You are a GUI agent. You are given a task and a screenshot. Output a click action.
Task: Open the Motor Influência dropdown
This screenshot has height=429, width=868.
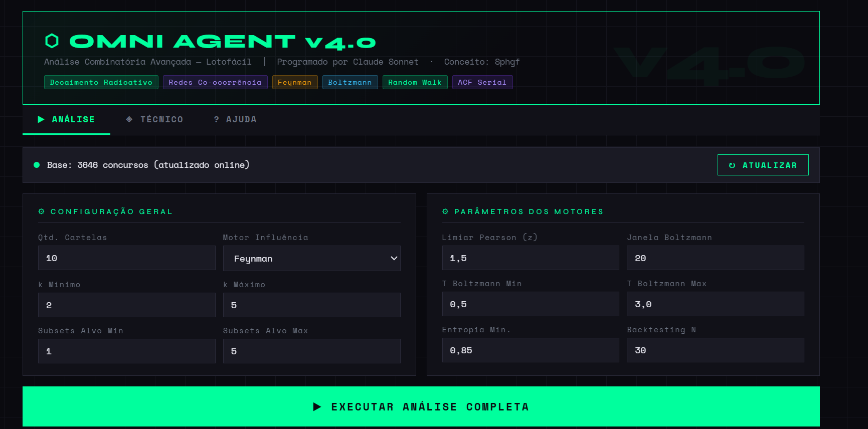click(x=311, y=259)
